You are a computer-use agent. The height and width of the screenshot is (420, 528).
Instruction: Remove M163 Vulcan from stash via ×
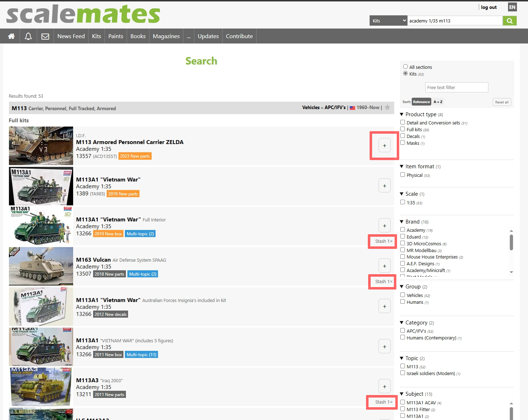[x=391, y=282]
